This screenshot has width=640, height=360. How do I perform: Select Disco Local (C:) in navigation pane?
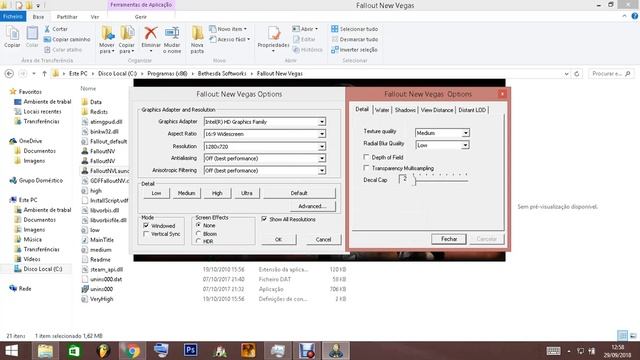pyautogui.click(x=42, y=269)
